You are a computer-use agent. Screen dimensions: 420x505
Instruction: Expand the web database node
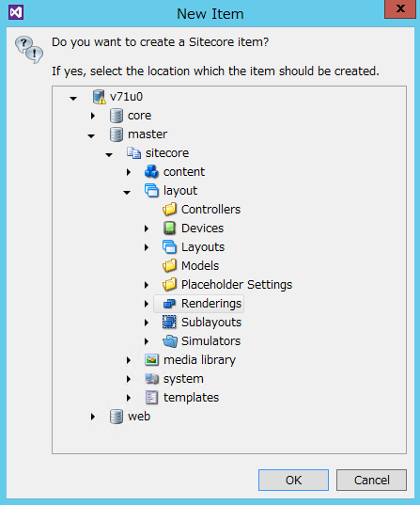click(x=93, y=417)
